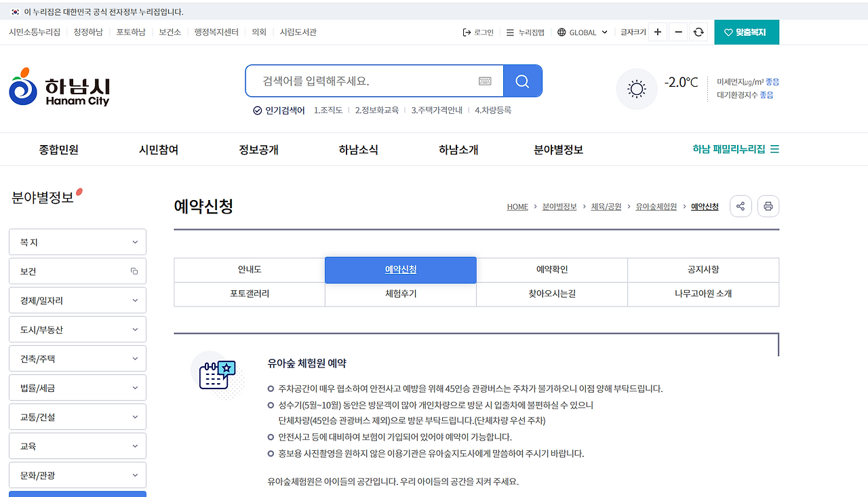The height and width of the screenshot is (497, 868).
Task: Click the share icon button
Action: (741, 206)
